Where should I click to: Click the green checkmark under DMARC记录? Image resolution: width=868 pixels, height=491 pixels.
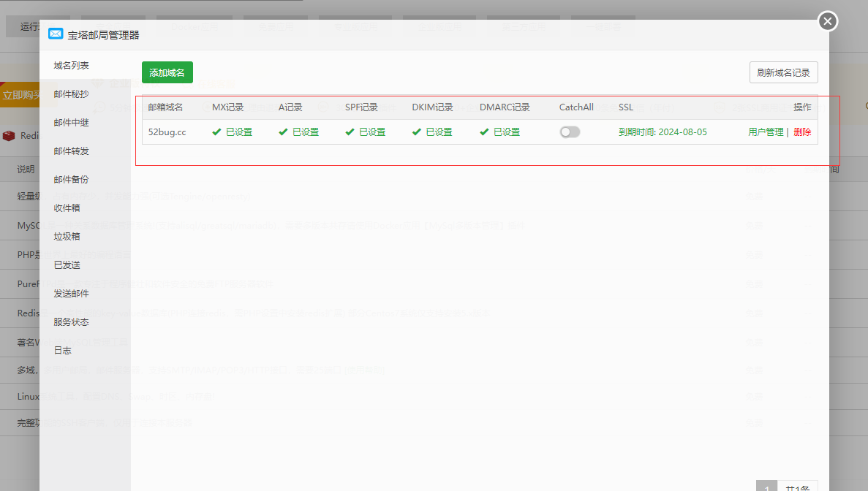(484, 132)
